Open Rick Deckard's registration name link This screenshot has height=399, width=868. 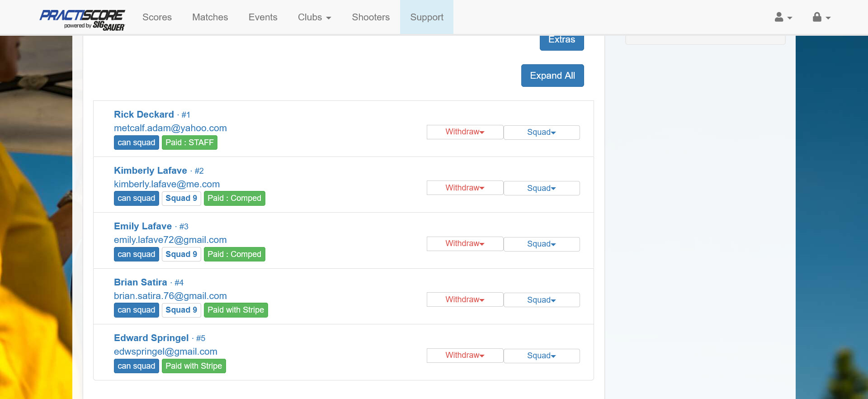pyautogui.click(x=144, y=114)
